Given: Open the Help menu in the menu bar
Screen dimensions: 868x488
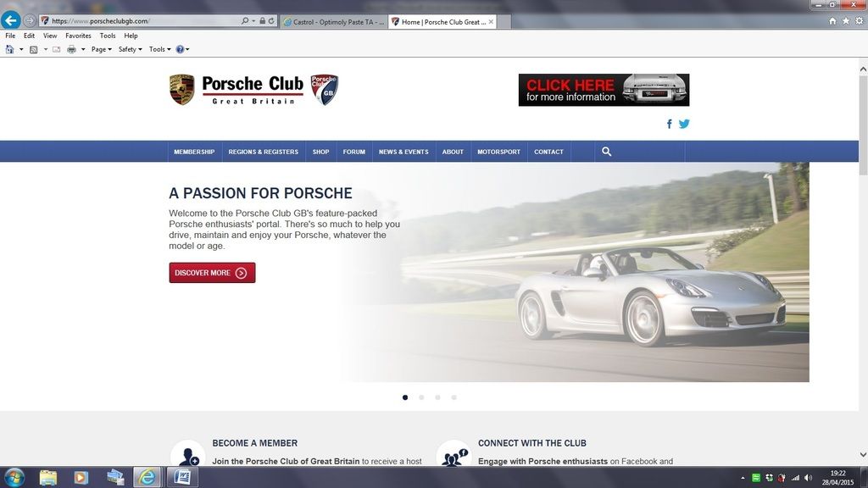Looking at the screenshot, I should pyautogui.click(x=131, y=36).
